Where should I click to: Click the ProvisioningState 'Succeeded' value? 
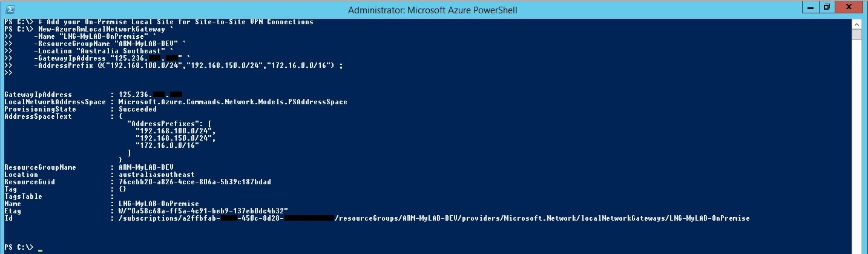(138, 109)
